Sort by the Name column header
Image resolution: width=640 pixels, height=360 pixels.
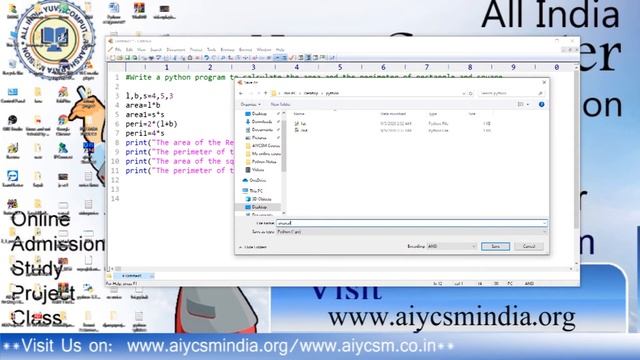[299, 114]
